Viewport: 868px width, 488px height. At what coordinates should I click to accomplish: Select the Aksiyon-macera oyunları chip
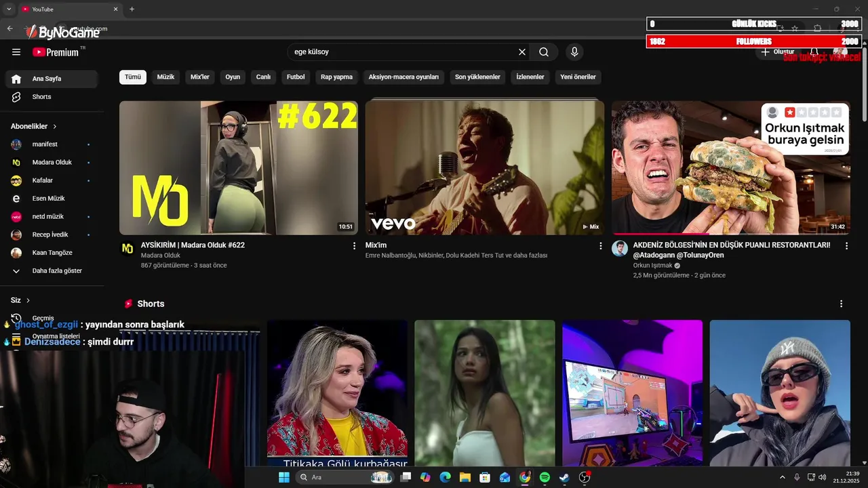pos(403,77)
